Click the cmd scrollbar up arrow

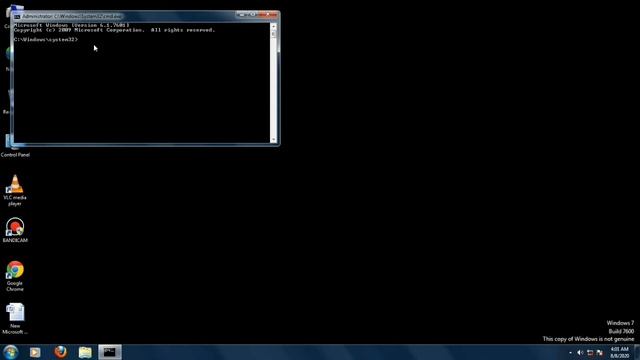[273, 26]
